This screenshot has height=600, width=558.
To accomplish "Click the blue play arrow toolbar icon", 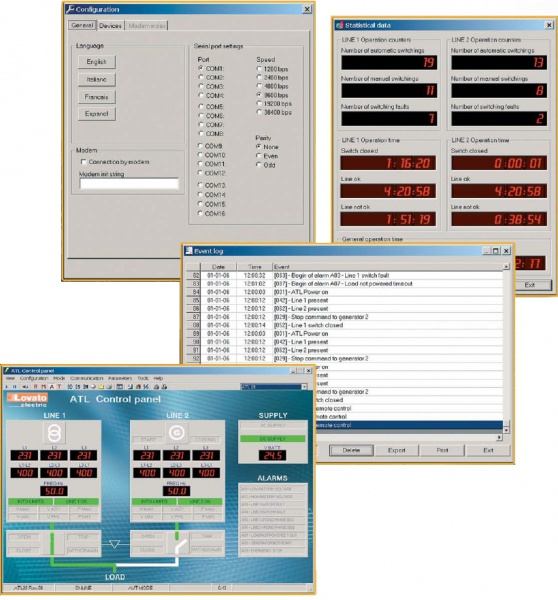I will (x=7, y=386).
